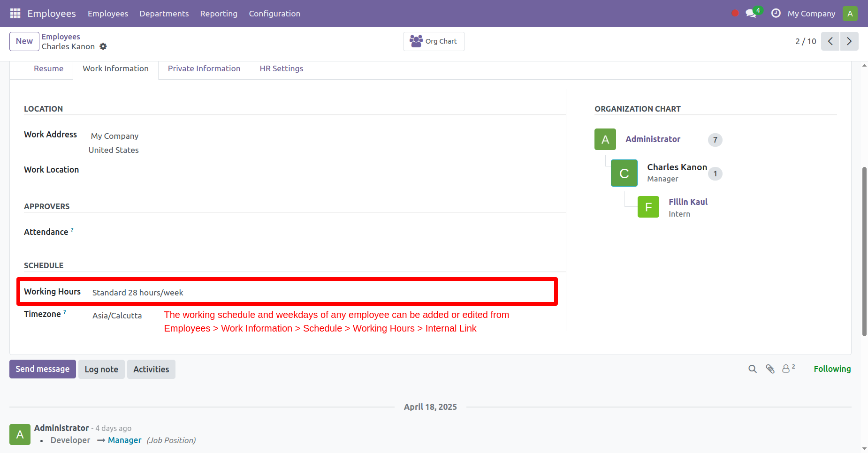Navigate to previous record with left arrow

click(830, 41)
